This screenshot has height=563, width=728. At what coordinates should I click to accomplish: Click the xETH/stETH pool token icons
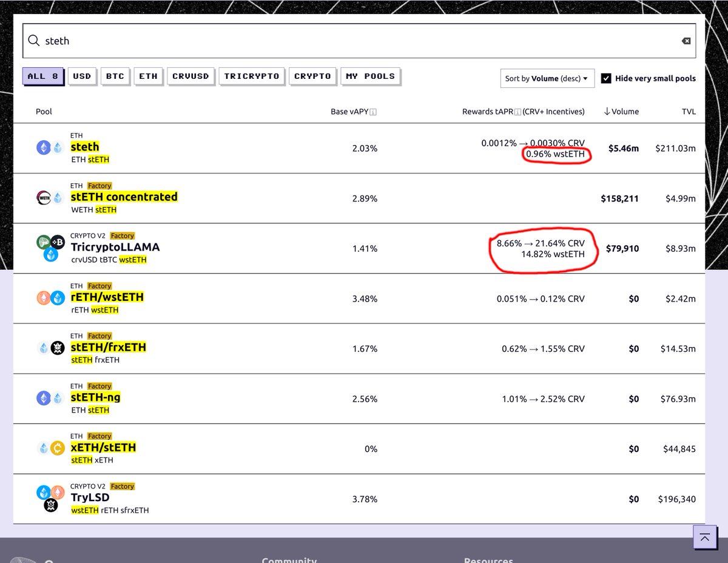coord(50,448)
